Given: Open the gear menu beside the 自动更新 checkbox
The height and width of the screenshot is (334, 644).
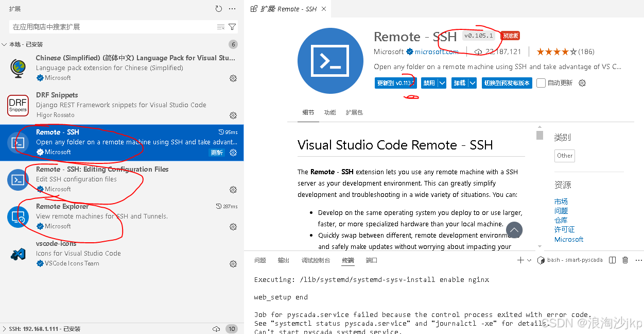Looking at the screenshot, I should click(582, 83).
